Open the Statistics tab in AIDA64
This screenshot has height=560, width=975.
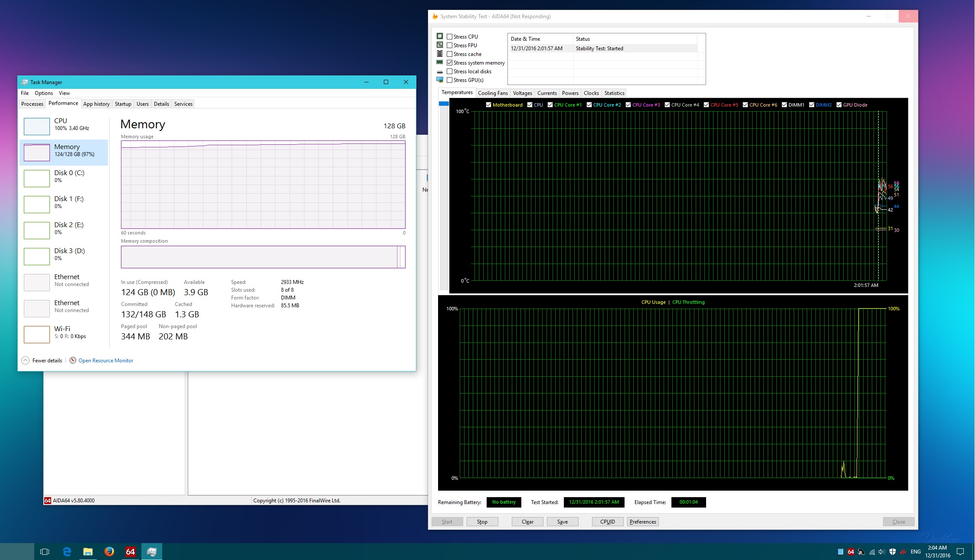[615, 93]
